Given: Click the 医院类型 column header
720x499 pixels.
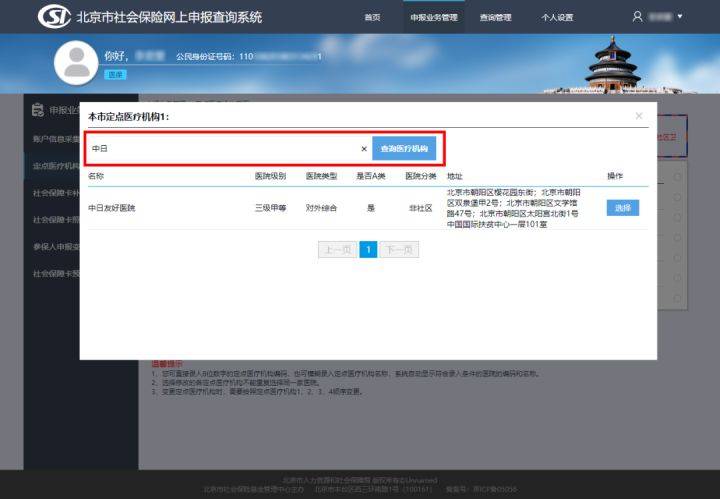Looking at the screenshot, I should [x=321, y=176].
